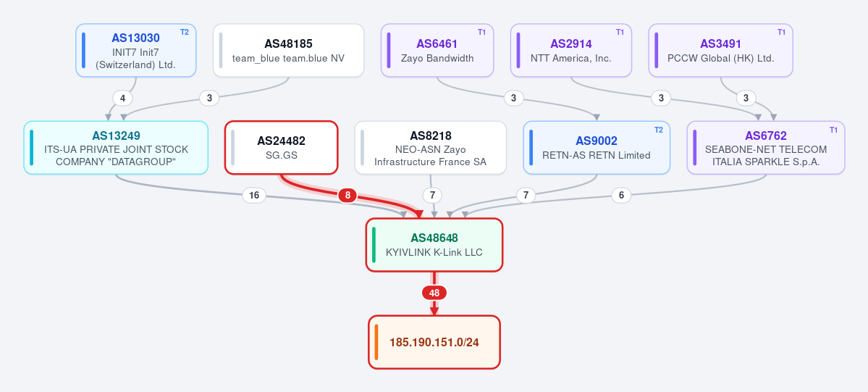Click the AS48185 team.blue NV node
This screenshot has width=868, height=392.
tap(288, 50)
